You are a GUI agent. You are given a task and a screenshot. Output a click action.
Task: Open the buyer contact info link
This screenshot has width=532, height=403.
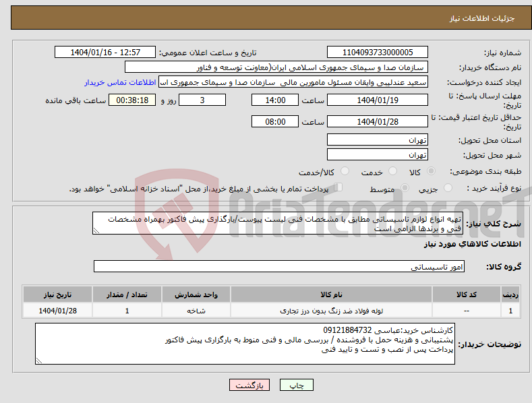point(120,82)
